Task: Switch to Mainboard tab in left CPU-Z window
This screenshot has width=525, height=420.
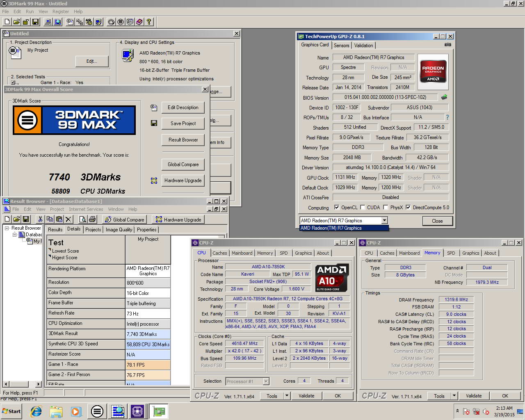Action: click(x=242, y=253)
